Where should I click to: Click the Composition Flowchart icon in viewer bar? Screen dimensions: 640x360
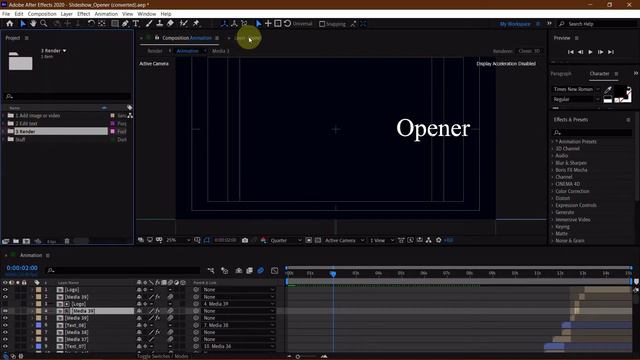coord(429,240)
